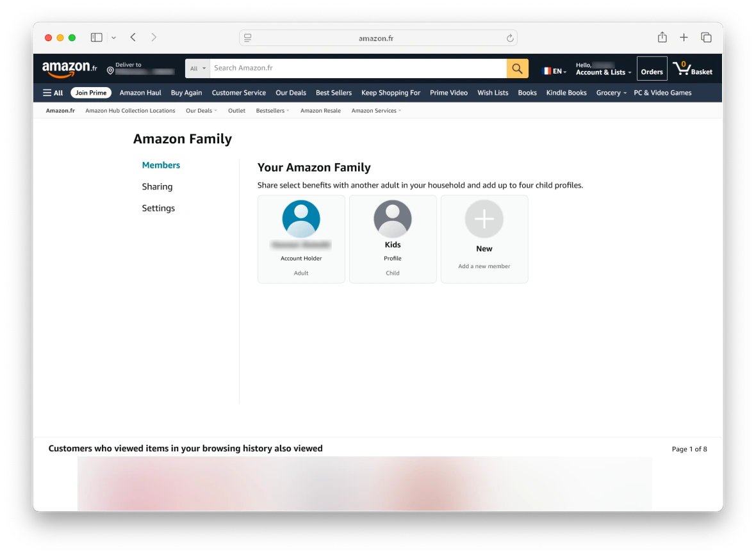Viewport: 756px width, 555px height.
Task: Open Our Deals in the main nav bar
Action: [x=291, y=92]
